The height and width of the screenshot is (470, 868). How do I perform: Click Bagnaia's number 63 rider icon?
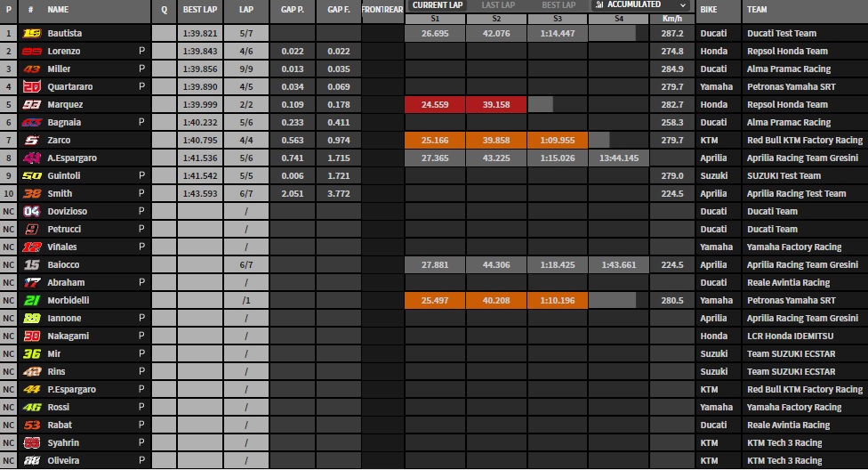click(x=31, y=122)
